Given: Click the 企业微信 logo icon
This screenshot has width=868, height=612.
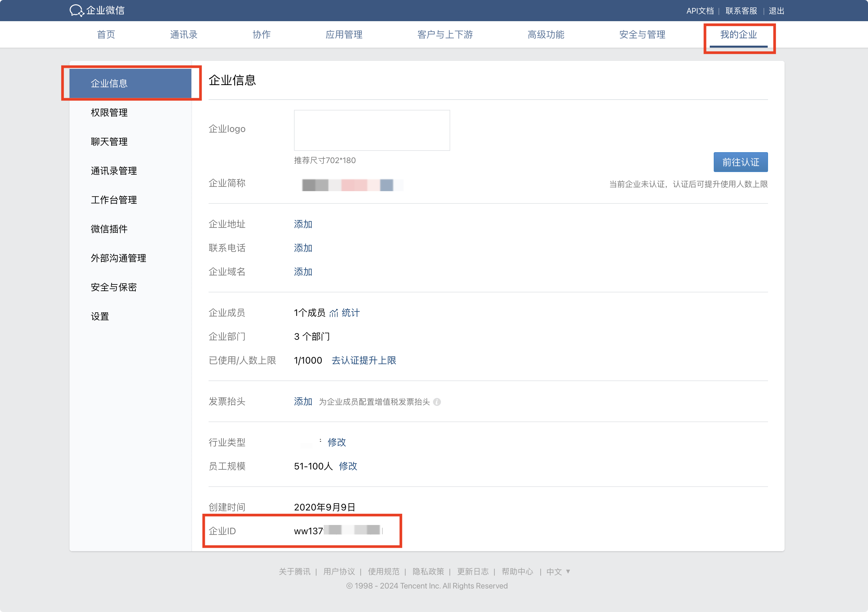Looking at the screenshot, I should click(x=77, y=11).
